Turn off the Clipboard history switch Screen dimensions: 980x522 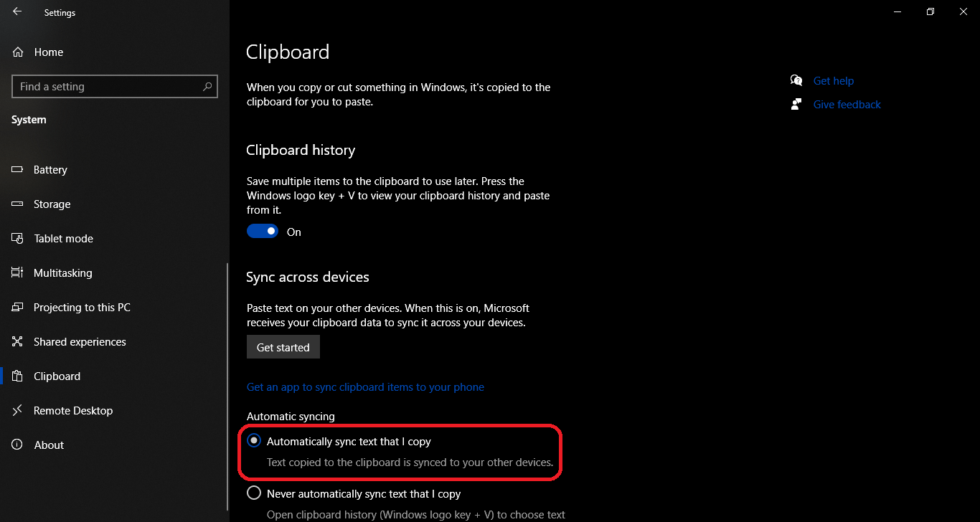pyautogui.click(x=263, y=231)
